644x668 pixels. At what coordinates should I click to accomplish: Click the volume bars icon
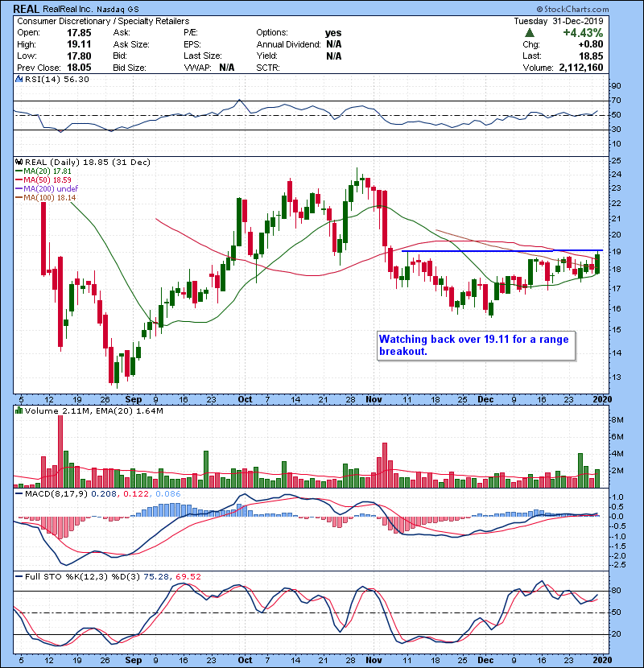pyautogui.click(x=19, y=410)
